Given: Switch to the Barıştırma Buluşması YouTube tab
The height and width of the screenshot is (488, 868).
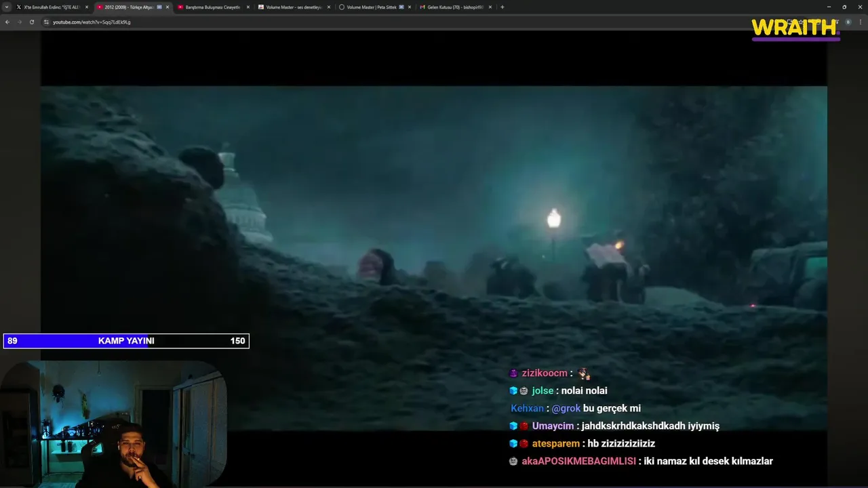Looking at the screenshot, I should [213, 7].
